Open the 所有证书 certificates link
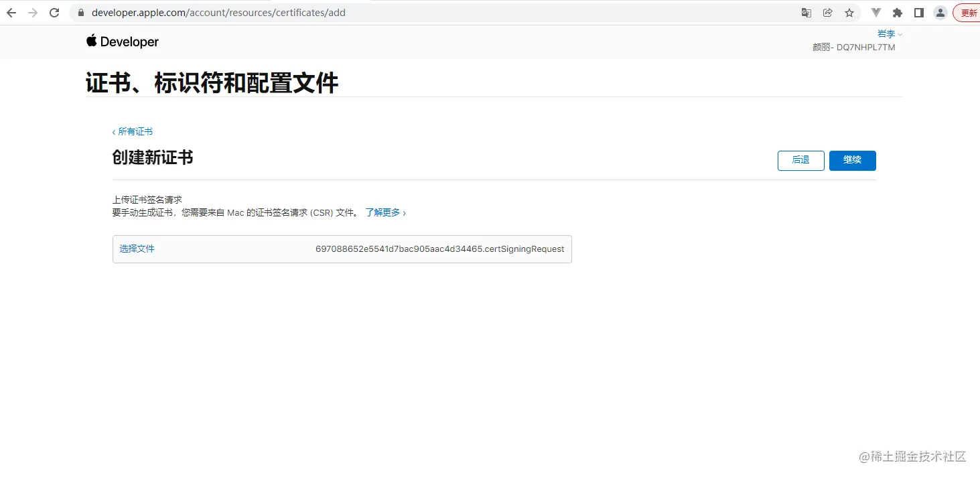Image resolution: width=980 pixels, height=477 pixels. click(x=133, y=131)
